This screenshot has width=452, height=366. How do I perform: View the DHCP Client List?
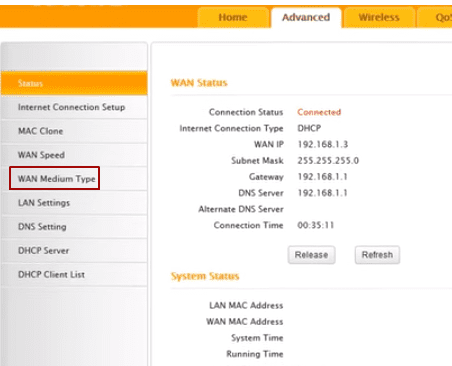pyautogui.click(x=74, y=275)
